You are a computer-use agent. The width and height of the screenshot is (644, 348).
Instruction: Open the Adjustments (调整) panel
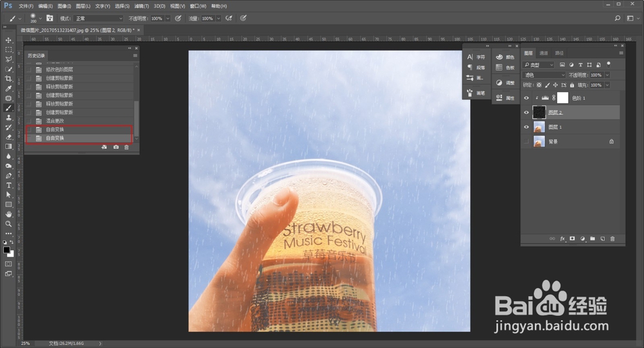coord(505,82)
